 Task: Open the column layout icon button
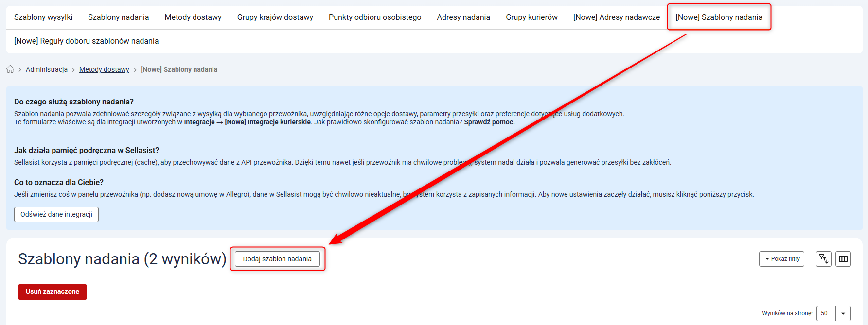[x=843, y=259]
